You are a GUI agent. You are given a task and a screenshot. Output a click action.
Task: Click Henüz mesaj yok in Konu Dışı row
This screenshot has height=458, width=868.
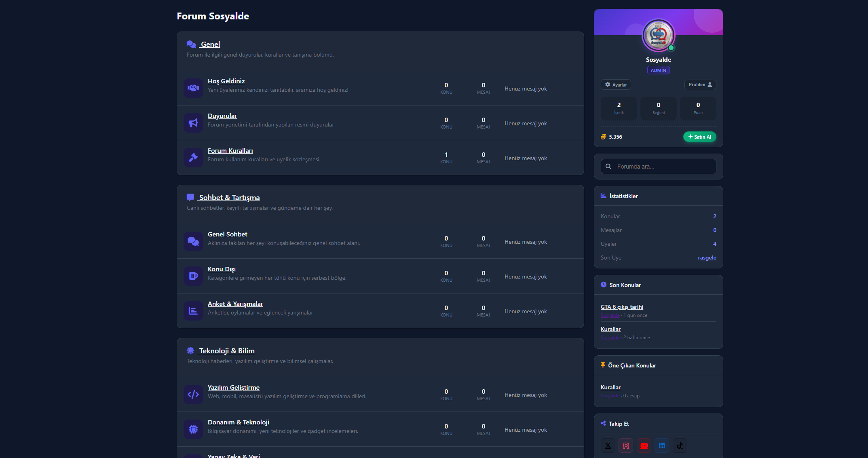[x=526, y=276]
